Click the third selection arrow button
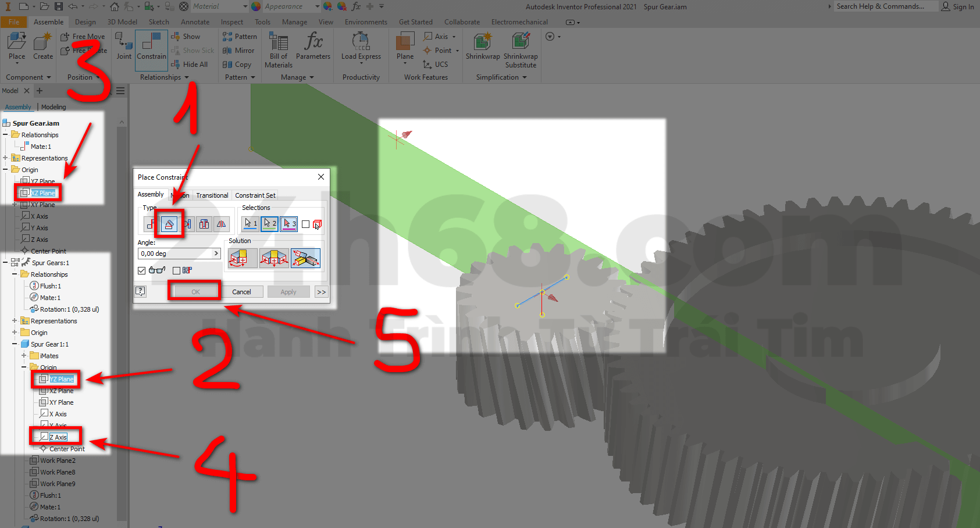The height and width of the screenshot is (528, 980). click(x=288, y=224)
